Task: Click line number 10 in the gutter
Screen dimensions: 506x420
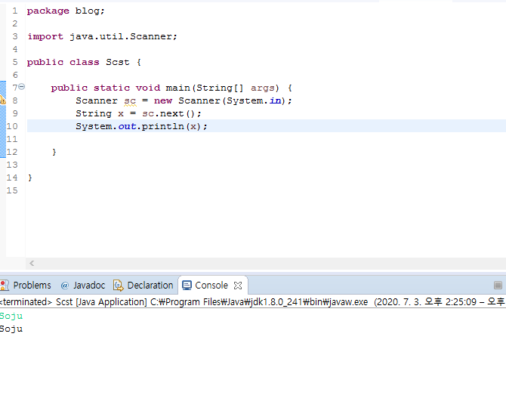Action: (12, 126)
